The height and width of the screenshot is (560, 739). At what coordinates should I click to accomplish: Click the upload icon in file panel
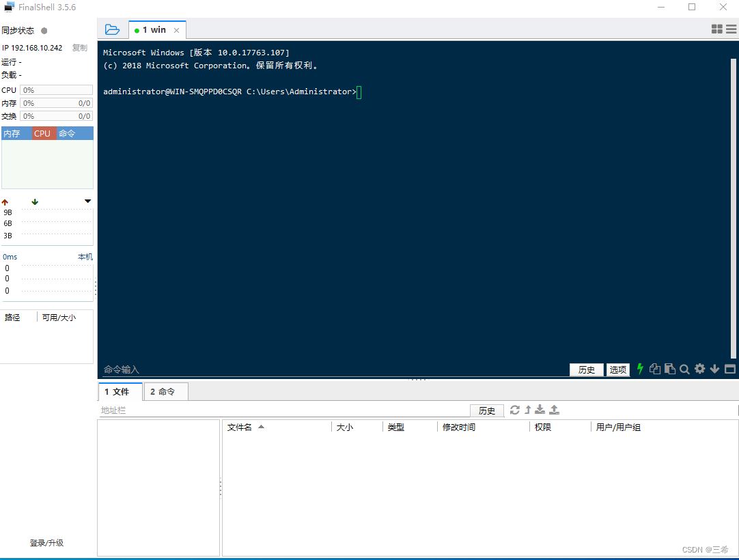tap(553, 410)
